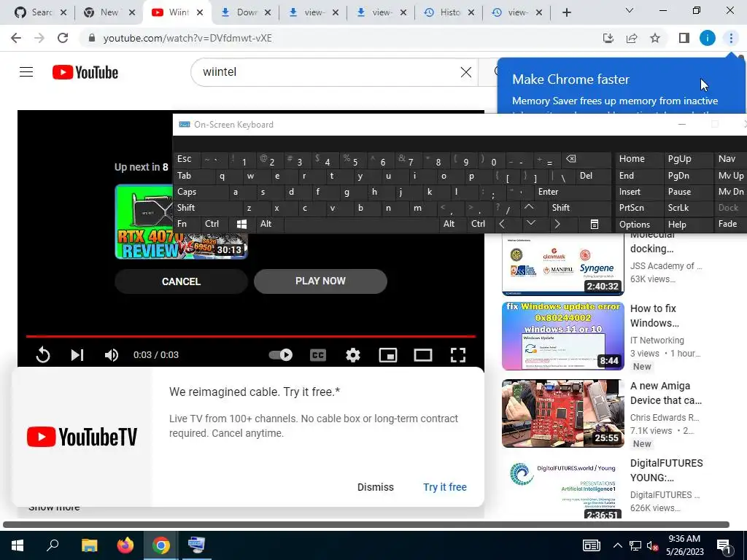
Task: Click the red video progress bar
Action: tap(251, 336)
